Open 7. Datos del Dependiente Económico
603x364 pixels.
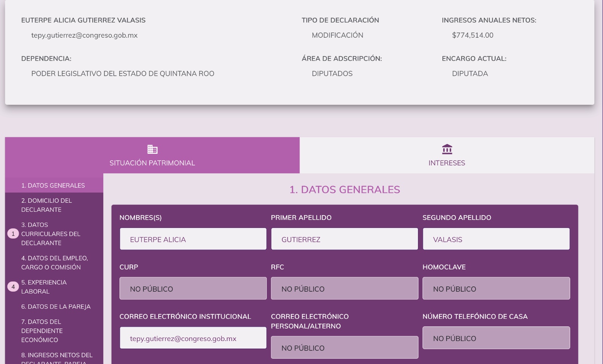coord(42,331)
